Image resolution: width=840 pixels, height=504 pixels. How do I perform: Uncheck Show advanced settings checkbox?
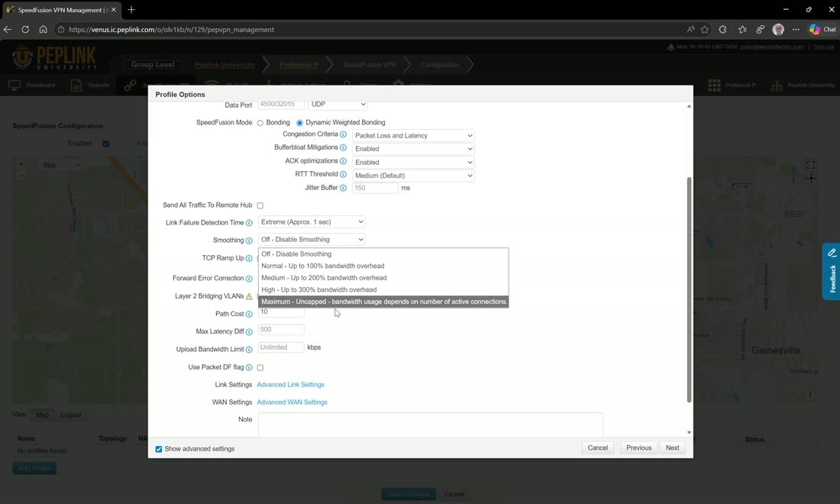tap(159, 449)
